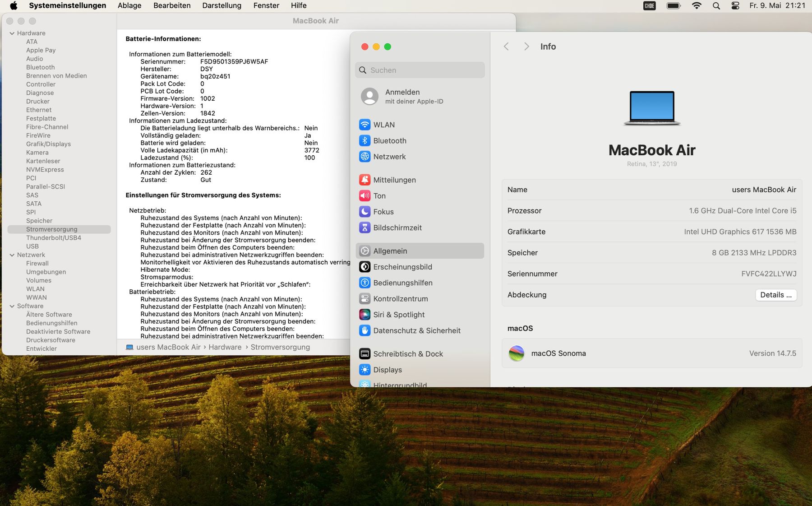Open Mitteilungen bell icon
812x506 pixels.
coord(364,180)
